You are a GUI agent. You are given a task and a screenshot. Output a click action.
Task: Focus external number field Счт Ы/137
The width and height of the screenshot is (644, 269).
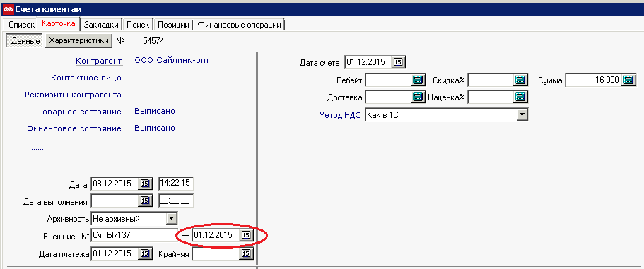click(134, 235)
